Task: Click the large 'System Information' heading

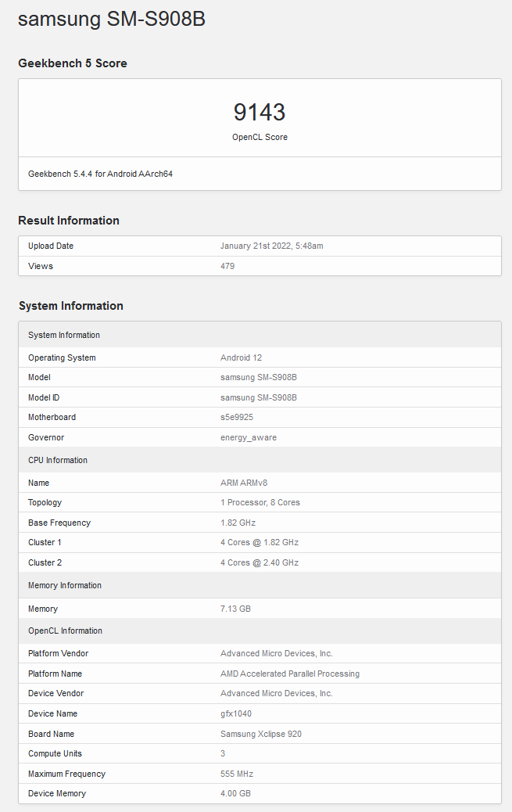Action: click(71, 306)
